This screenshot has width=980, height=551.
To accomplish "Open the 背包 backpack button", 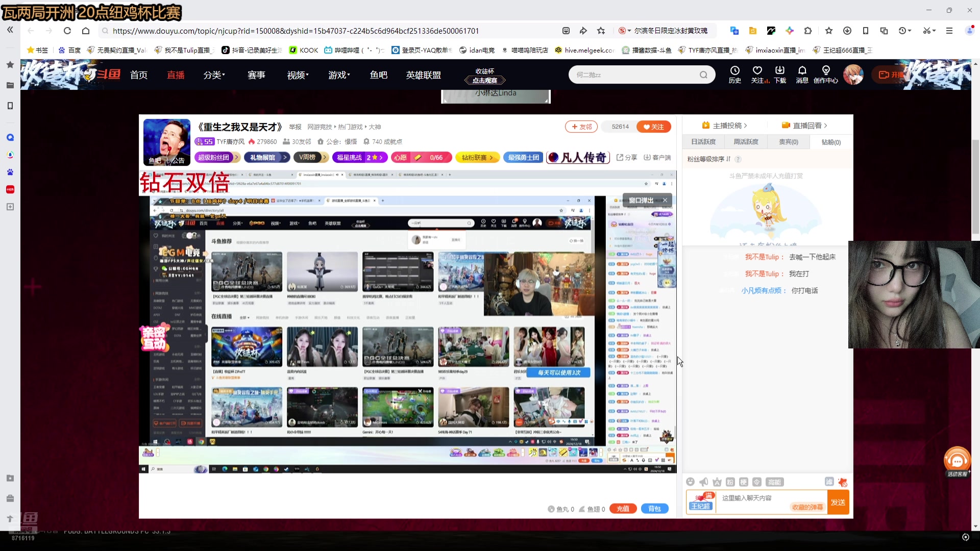I will pyautogui.click(x=654, y=509).
